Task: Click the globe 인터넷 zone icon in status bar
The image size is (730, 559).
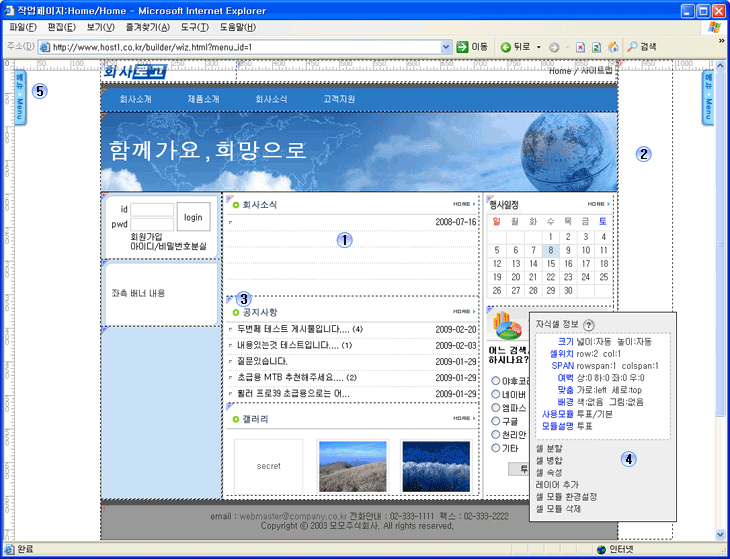Action: 601,549
